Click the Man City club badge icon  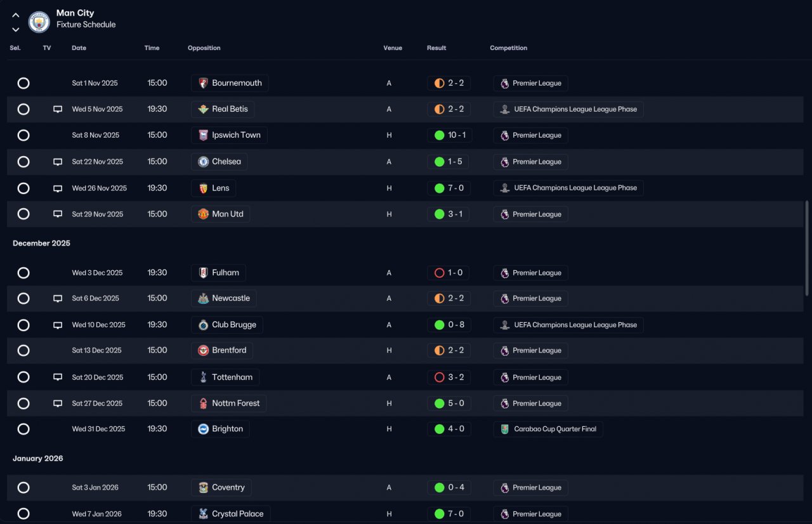pos(39,22)
